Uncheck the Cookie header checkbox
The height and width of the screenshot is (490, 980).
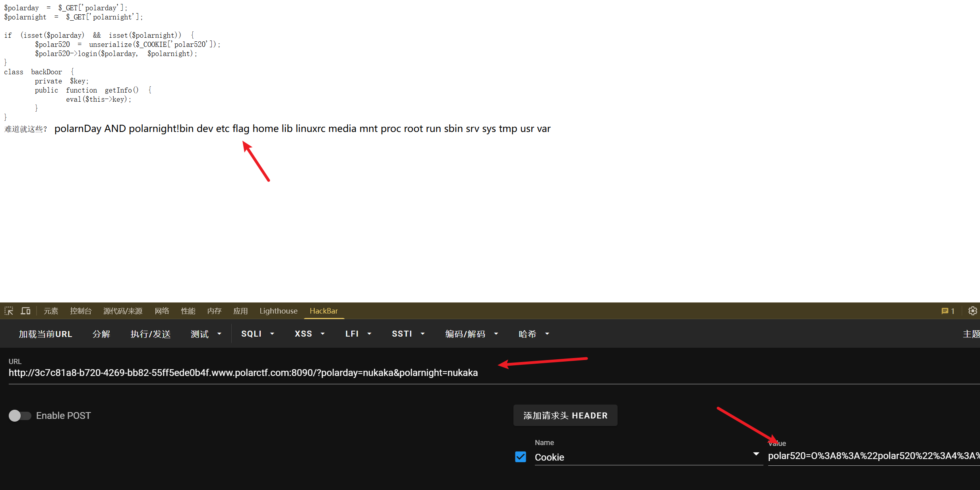pos(520,457)
